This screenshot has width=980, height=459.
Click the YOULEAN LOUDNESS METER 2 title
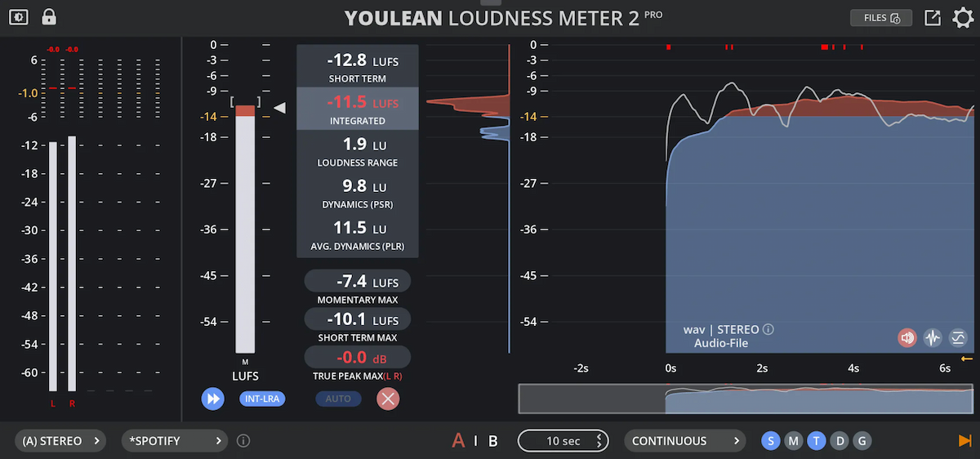point(492,18)
